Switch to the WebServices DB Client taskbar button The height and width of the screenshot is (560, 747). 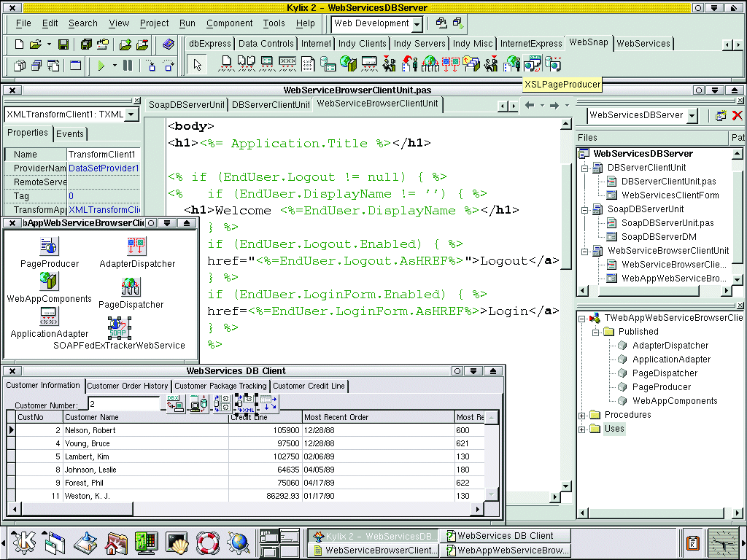(505, 536)
